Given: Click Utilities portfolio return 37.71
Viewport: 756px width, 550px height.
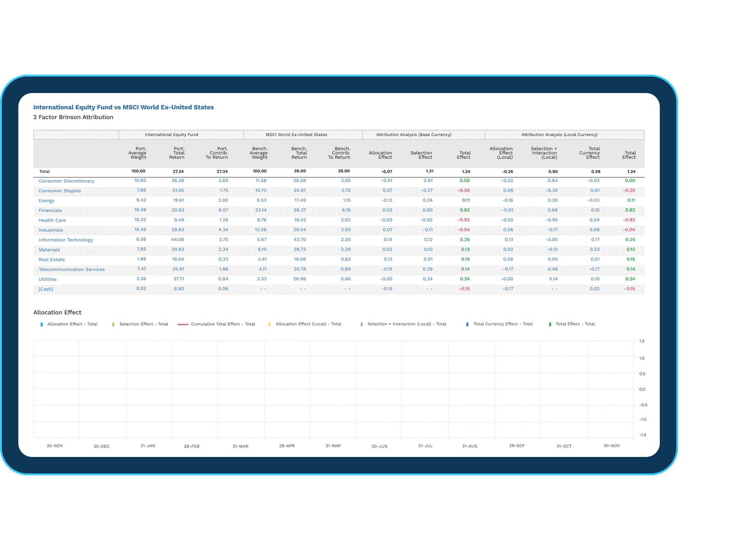Looking at the screenshot, I should 179,279.
